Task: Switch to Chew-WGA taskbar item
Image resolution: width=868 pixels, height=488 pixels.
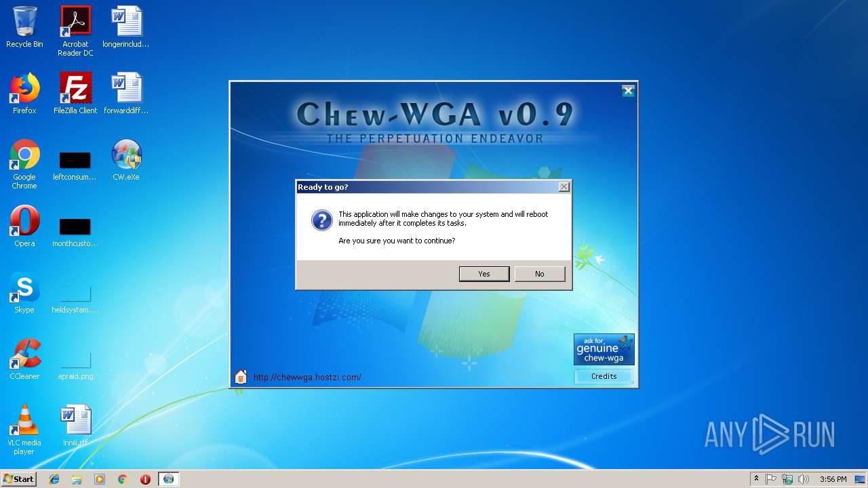Action: pos(168,479)
